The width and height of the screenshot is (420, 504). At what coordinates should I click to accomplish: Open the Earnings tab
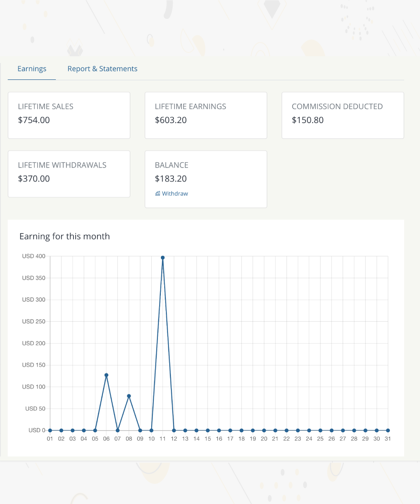point(32,69)
